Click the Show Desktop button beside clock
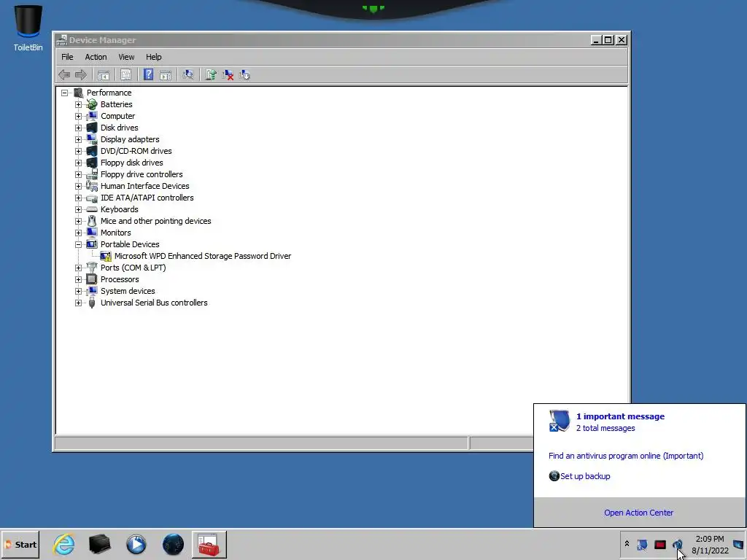Image resolution: width=747 pixels, height=560 pixels. click(738, 544)
